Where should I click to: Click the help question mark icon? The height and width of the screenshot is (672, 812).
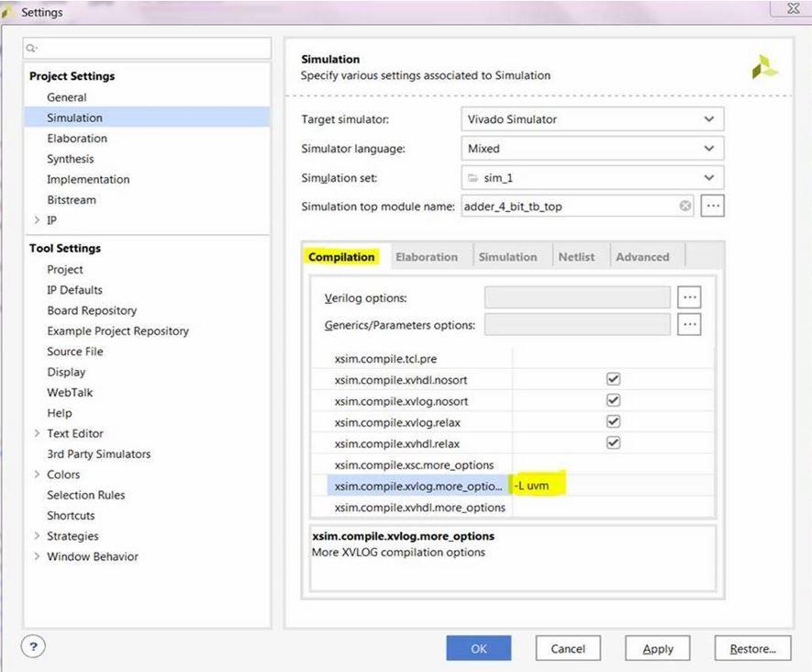coord(34,646)
